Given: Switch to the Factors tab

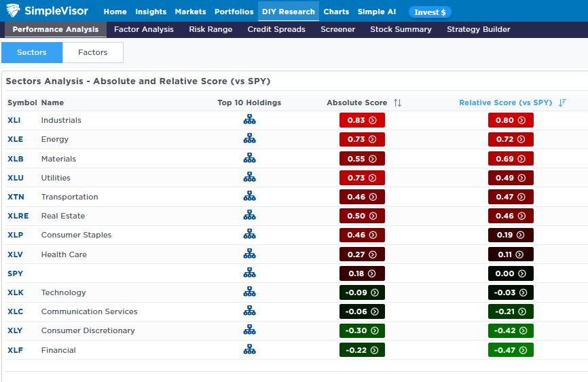Looking at the screenshot, I should click(93, 52).
